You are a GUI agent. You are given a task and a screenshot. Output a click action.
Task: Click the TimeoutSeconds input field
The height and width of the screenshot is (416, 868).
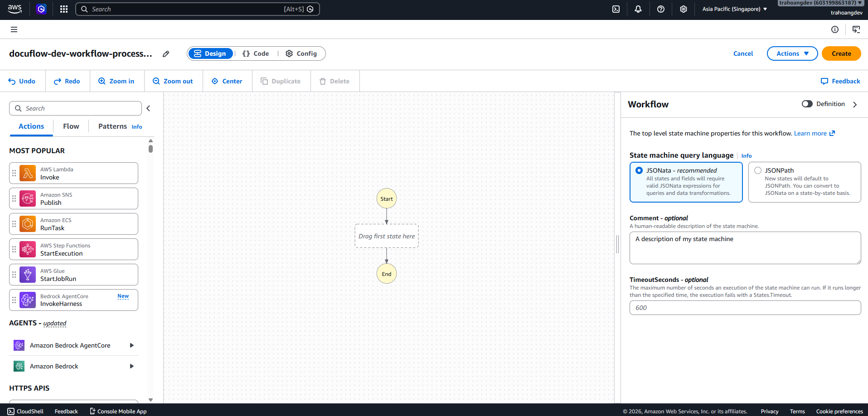click(x=745, y=308)
